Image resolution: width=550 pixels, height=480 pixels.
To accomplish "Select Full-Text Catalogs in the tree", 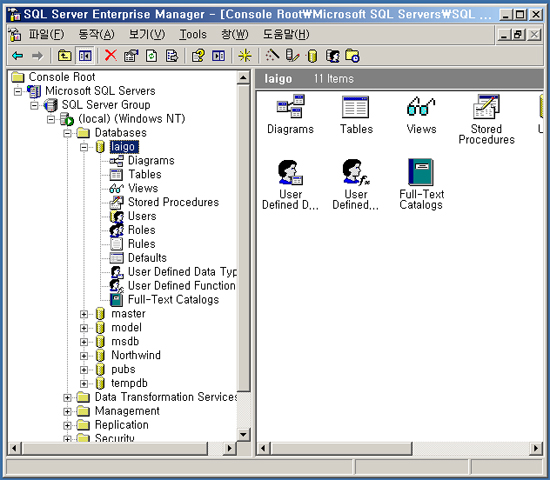I will click(x=173, y=300).
